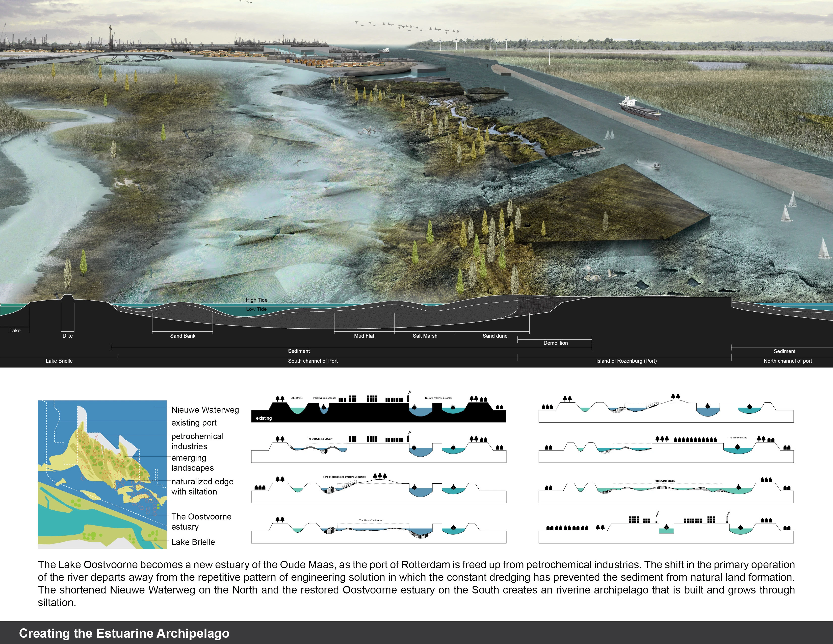Click the 'High Tide' label on the section
Image resolution: width=833 pixels, height=644 pixels.
click(x=257, y=300)
